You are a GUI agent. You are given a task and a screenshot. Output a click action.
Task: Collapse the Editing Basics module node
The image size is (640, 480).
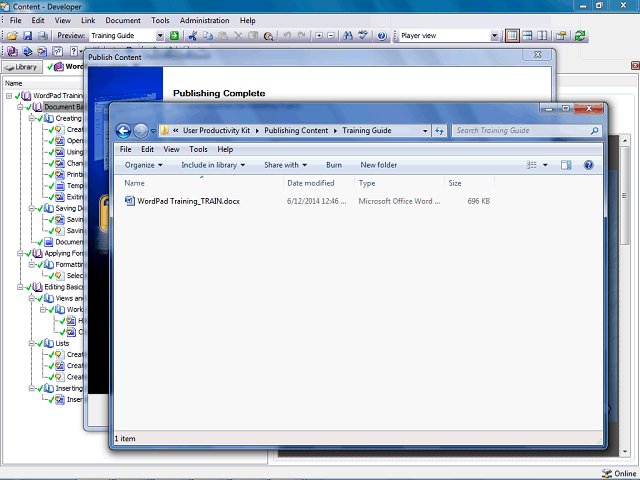click(20, 287)
